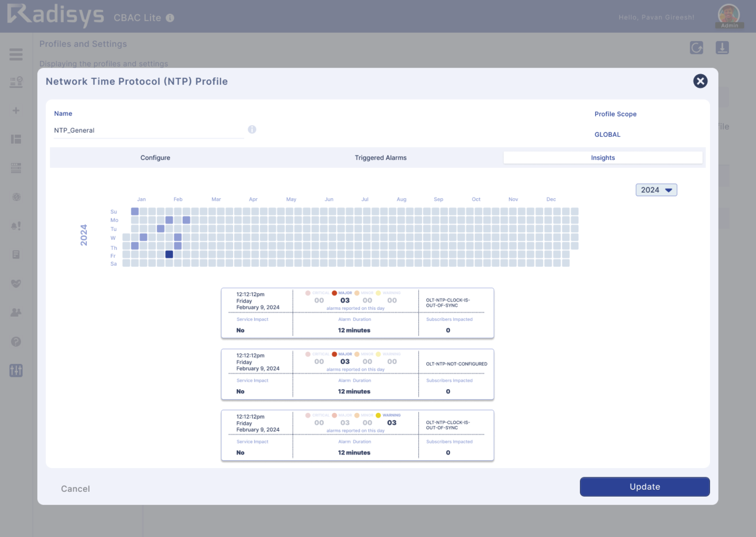Close the NTP Profile dialog
The width and height of the screenshot is (756, 537).
[x=700, y=81]
